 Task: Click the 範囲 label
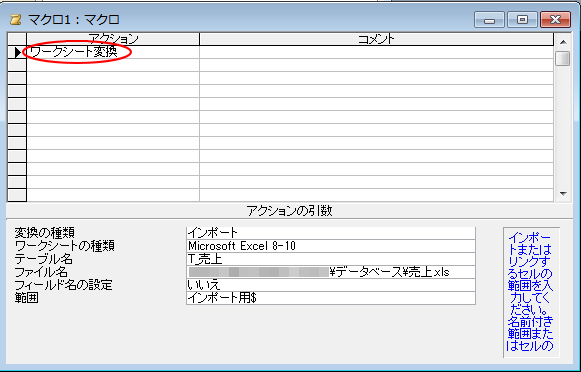pyautogui.click(x=27, y=298)
